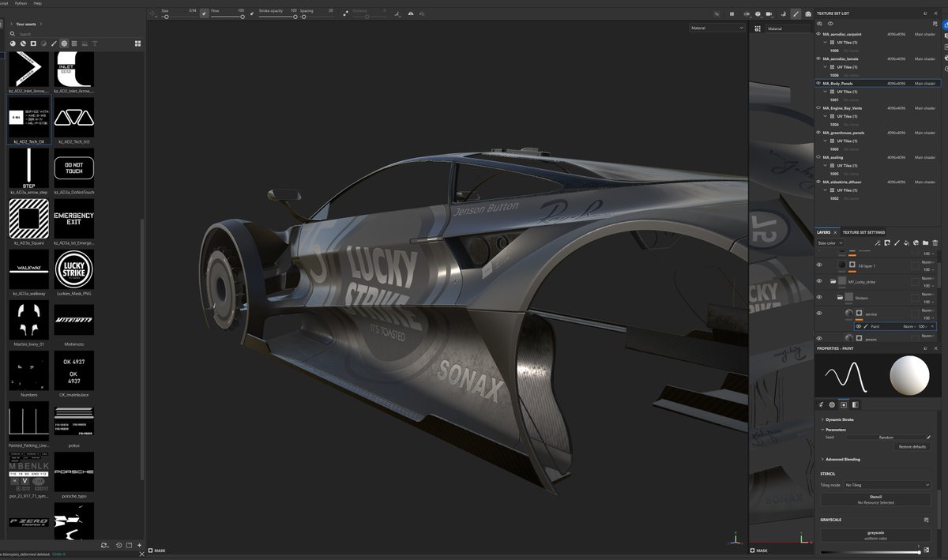Toggle visibility of MA_Body_Panels texture set

click(818, 83)
